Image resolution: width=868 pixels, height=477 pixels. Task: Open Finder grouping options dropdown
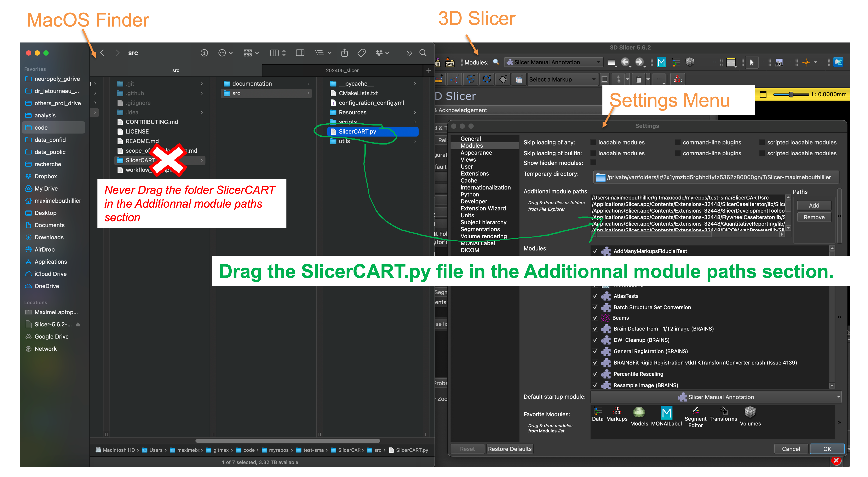tap(251, 53)
